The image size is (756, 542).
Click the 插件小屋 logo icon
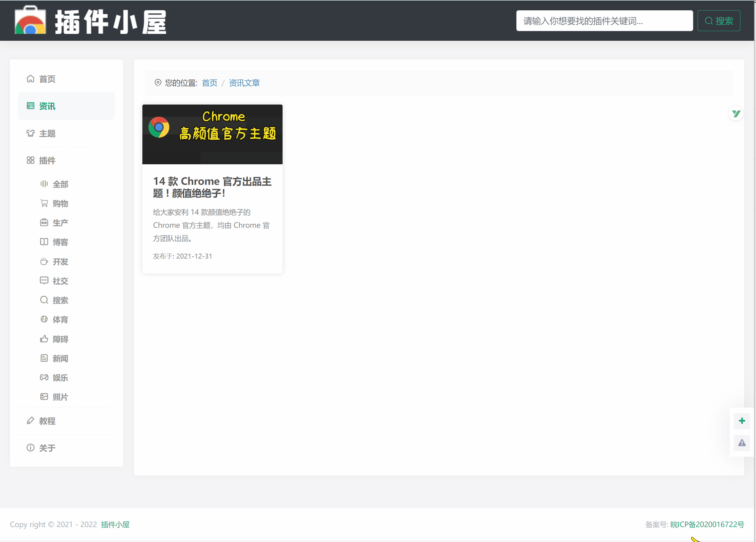[x=30, y=21]
